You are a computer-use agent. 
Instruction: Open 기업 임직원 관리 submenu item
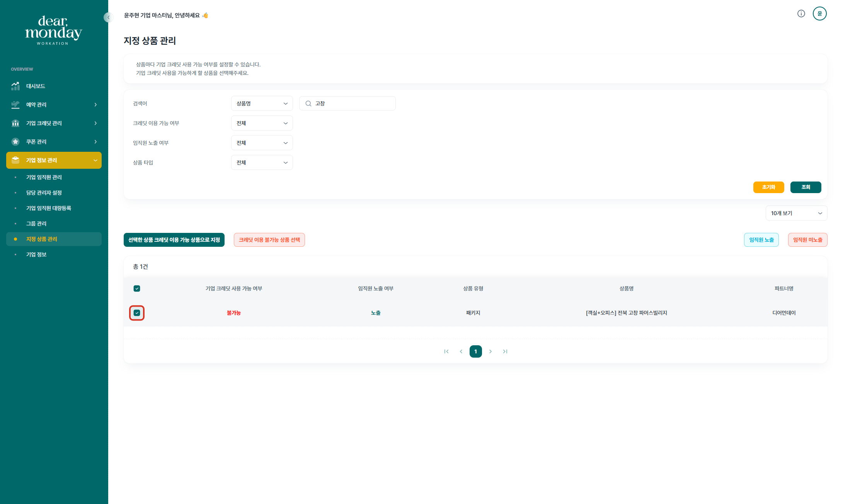pos(44,177)
